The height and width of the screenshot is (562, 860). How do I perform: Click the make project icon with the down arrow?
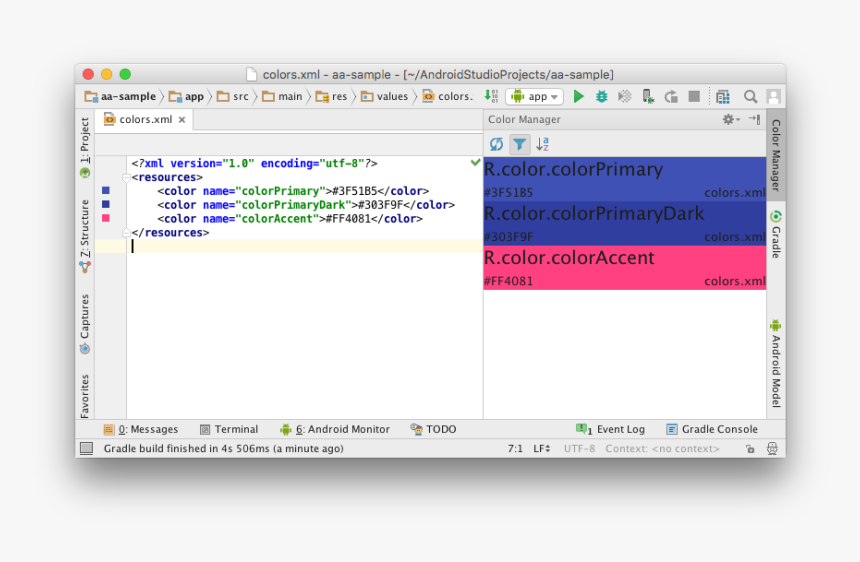click(x=491, y=96)
